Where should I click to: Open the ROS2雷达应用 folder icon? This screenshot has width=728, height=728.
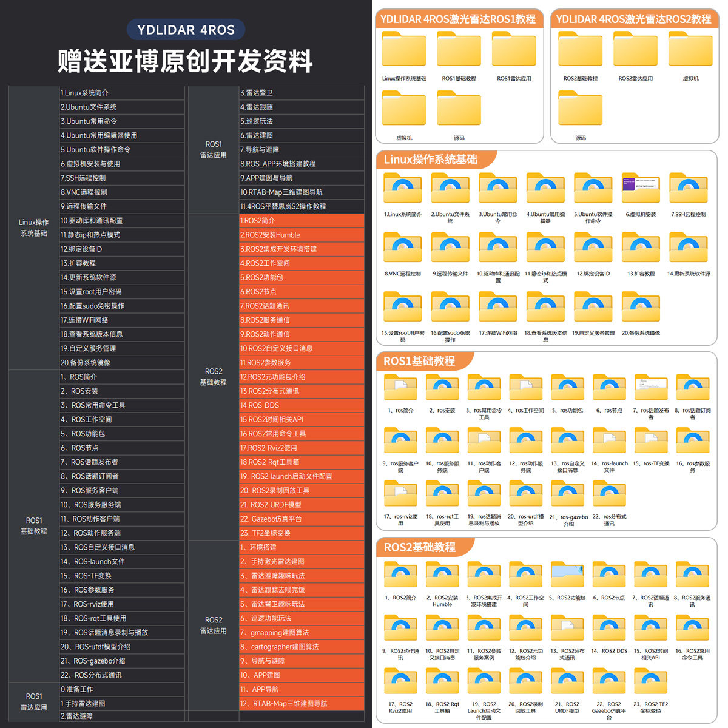[x=635, y=49]
